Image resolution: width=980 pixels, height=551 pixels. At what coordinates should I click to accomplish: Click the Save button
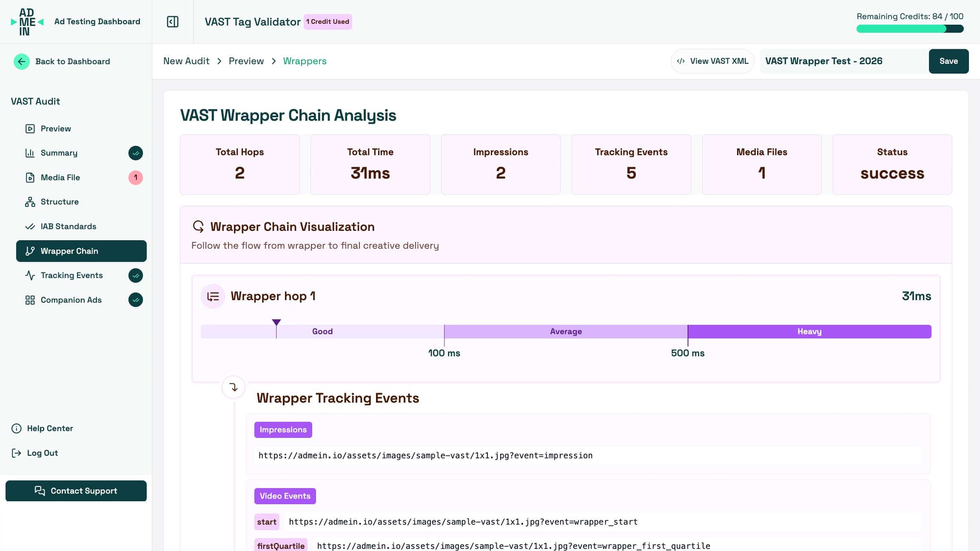click(949, 61)
